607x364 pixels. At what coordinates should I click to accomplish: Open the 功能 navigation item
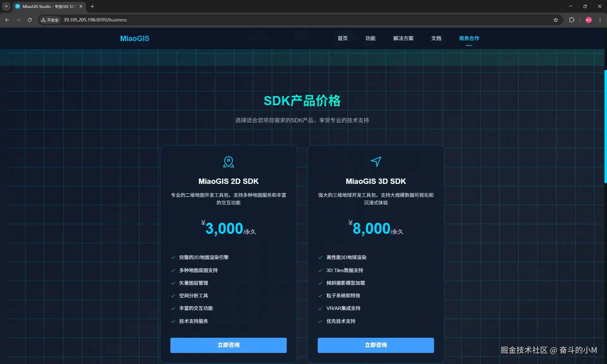pyautogui.click(x=370, y=38)
